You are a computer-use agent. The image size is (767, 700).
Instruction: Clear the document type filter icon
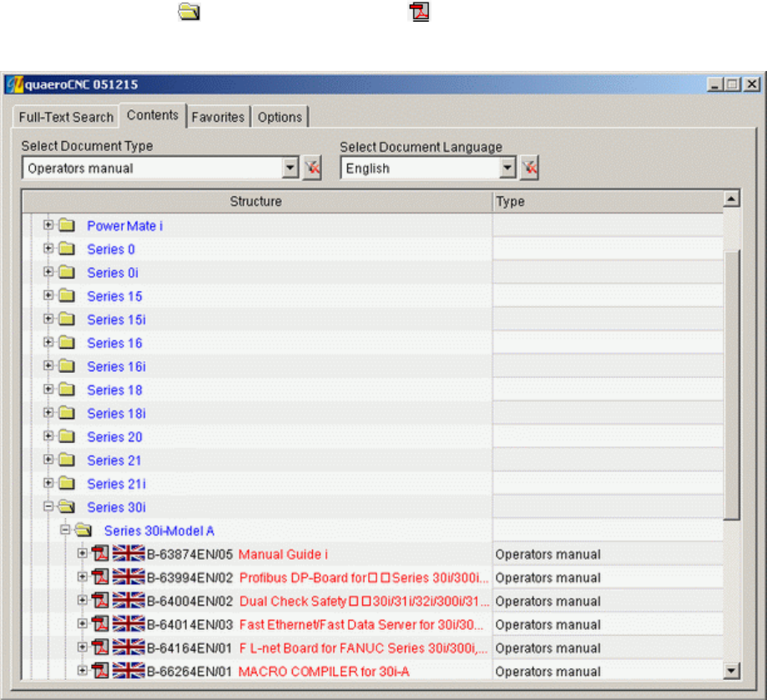pyautogui.click(x=312, y=169)
